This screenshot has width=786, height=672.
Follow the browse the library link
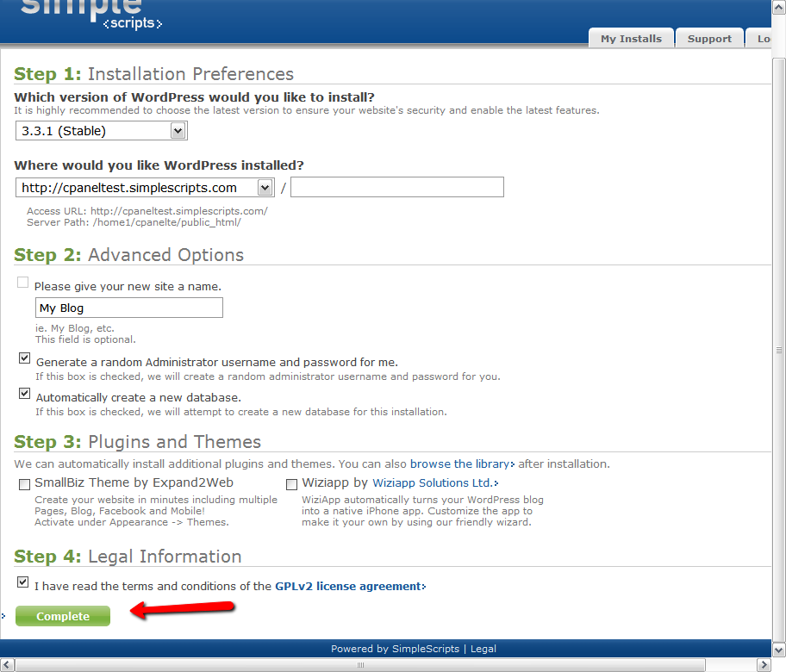coord(462,464)
